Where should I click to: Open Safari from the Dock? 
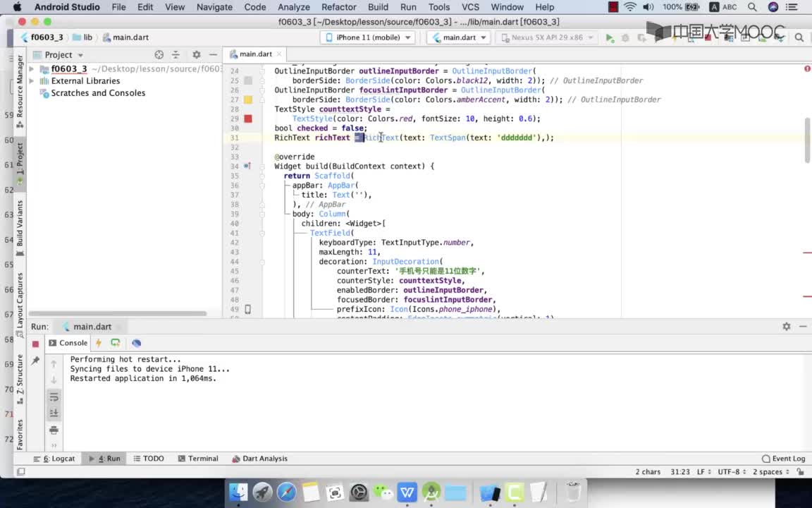pyautogui.click(x=286, y=492)
